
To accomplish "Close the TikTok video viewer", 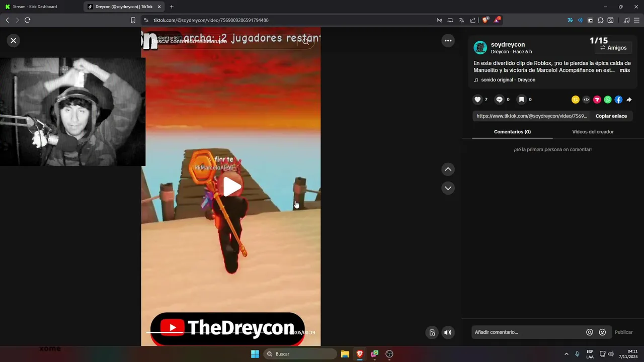I will [x=14, y=41].
